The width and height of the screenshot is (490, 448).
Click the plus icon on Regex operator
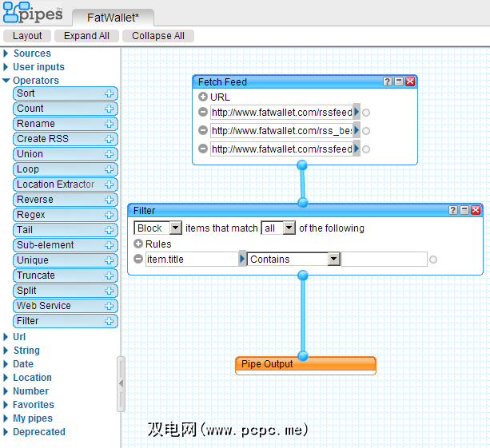point(109,215)
